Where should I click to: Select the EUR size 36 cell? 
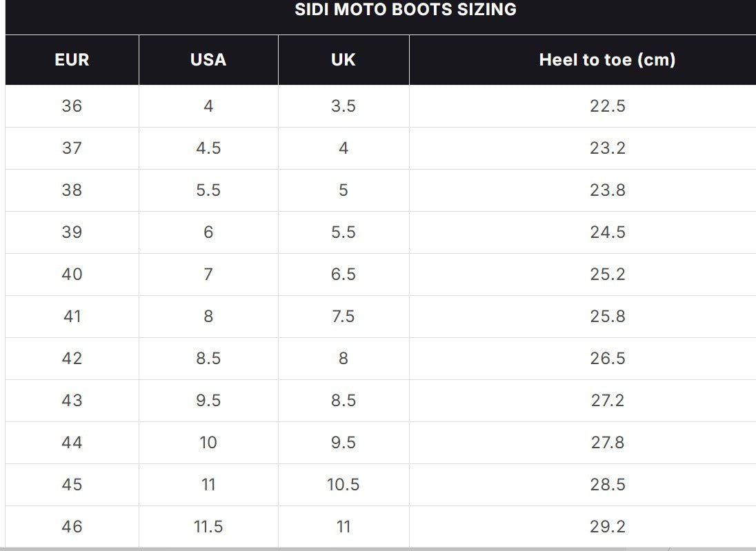pyautogui.click(x=72, y=106)
